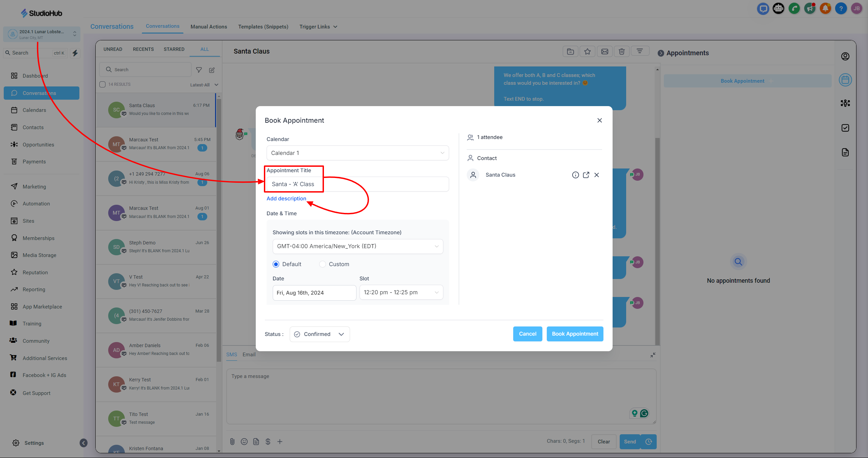
Task: Expand the Calendar 1 dropdown
Action: coord(358,153)
